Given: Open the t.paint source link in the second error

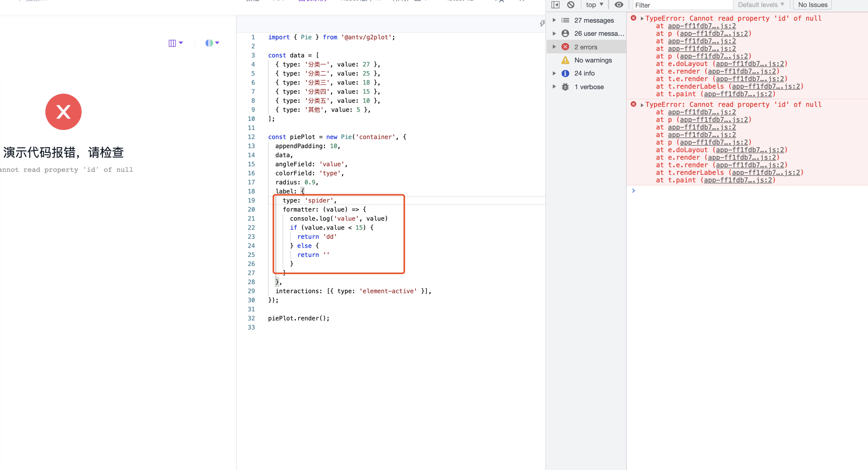Looking at the screenshot, I should [738, 180].
